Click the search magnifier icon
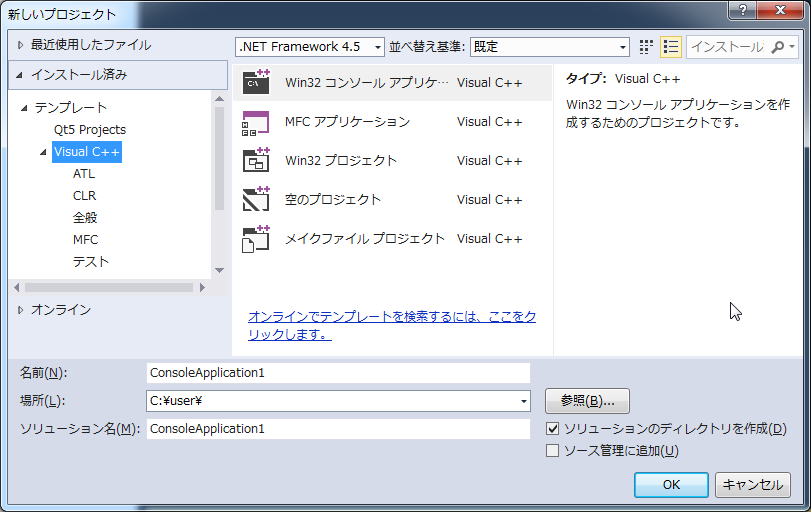 777,47
